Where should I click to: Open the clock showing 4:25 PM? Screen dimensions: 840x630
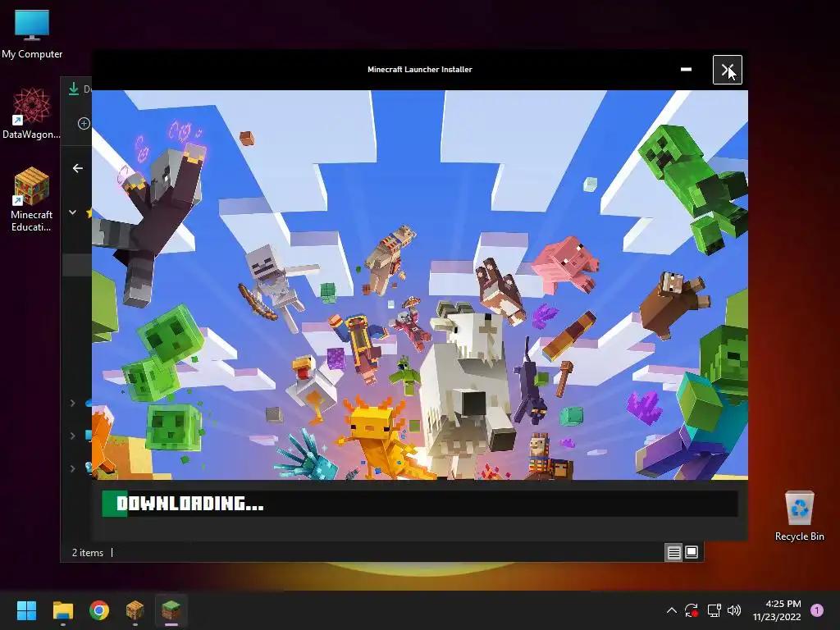(777, 610)
